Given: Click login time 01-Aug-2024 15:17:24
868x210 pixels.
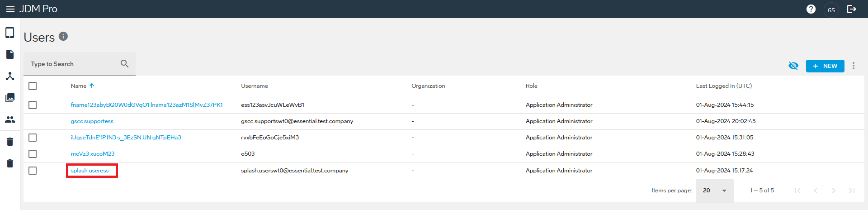Looking at the screenshot, I should [724, 171].
